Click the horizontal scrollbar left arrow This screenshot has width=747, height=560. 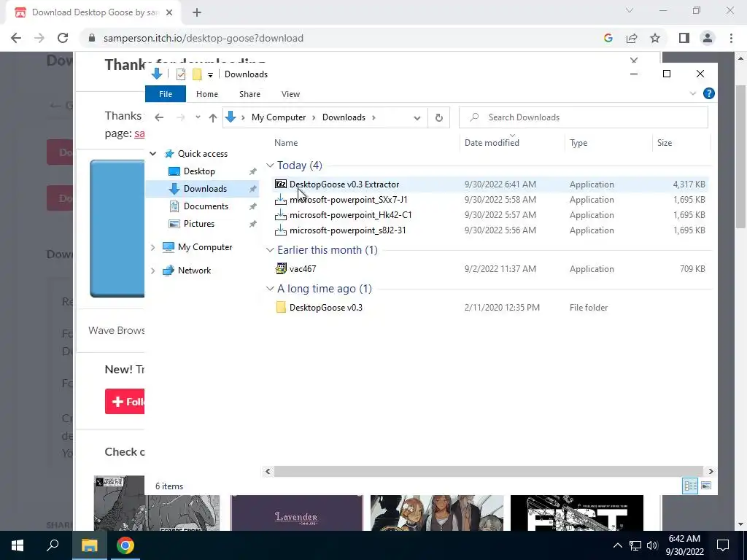[x=268, y=472]
